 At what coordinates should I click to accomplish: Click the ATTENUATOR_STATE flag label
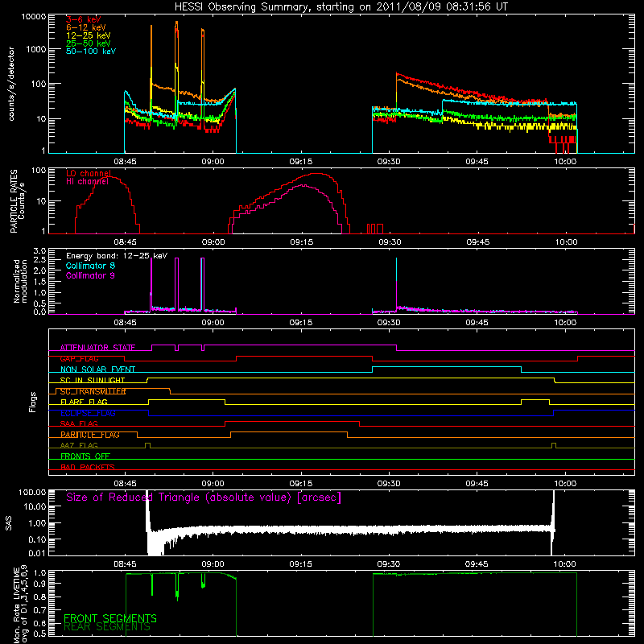click(x=97, y=348)
